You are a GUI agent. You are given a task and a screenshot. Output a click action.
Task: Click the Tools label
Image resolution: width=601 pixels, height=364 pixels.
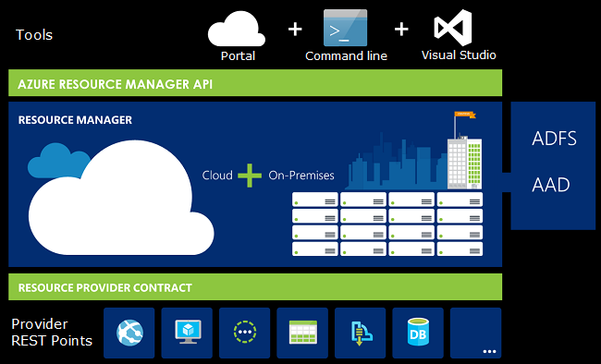[x=34, y=35]
